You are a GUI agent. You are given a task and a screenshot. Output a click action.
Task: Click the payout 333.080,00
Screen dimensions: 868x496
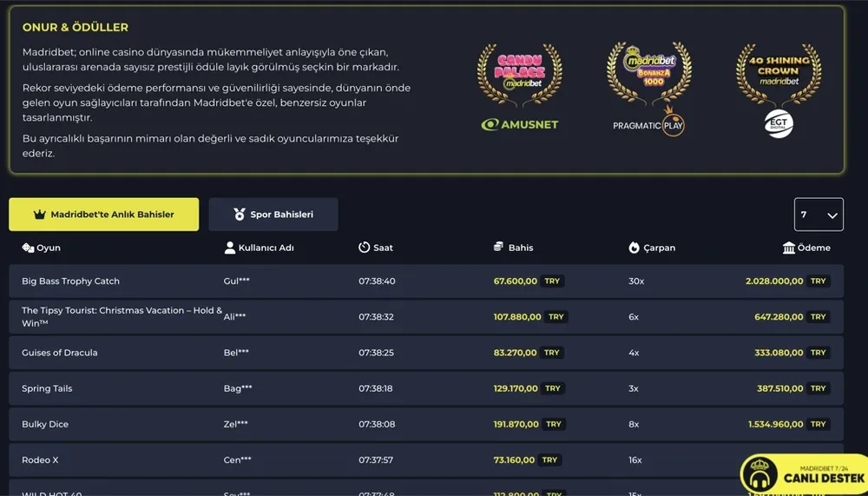point(779,353)
